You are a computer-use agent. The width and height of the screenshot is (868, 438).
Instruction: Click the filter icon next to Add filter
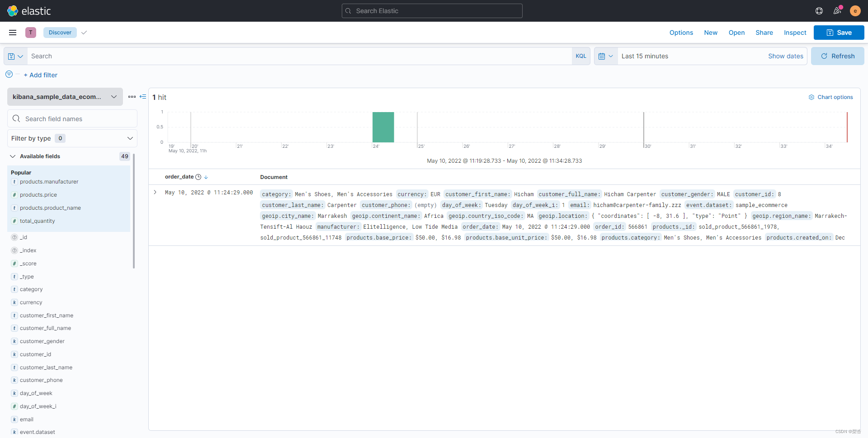point(9,75)
